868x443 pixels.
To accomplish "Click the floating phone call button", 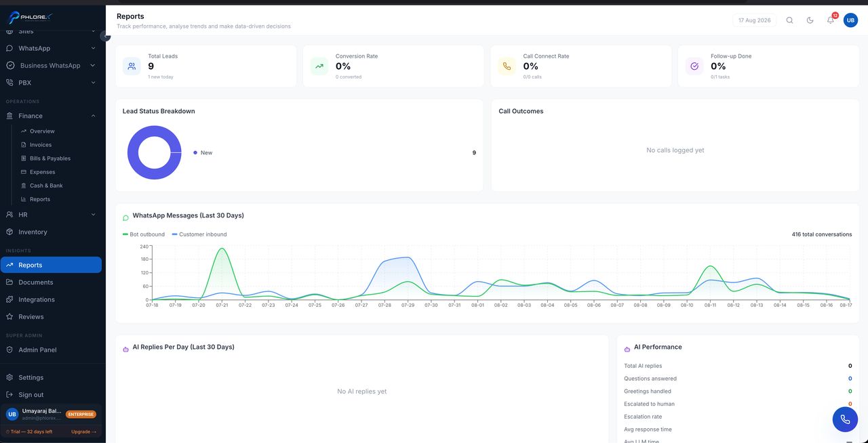I will (x=845, y=419).
